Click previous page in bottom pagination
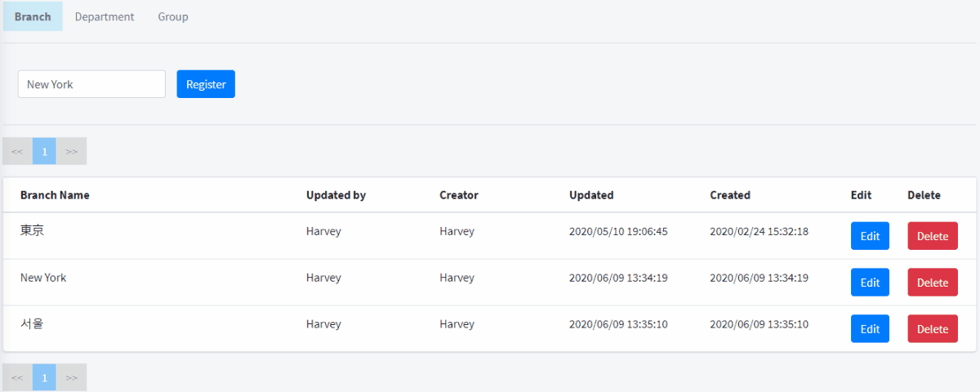Screen dimensions: 980x392 click(x=17, y=377)
